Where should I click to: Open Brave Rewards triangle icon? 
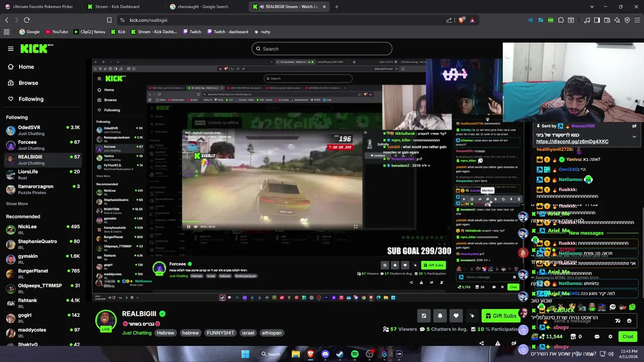(x=472, y=20)
